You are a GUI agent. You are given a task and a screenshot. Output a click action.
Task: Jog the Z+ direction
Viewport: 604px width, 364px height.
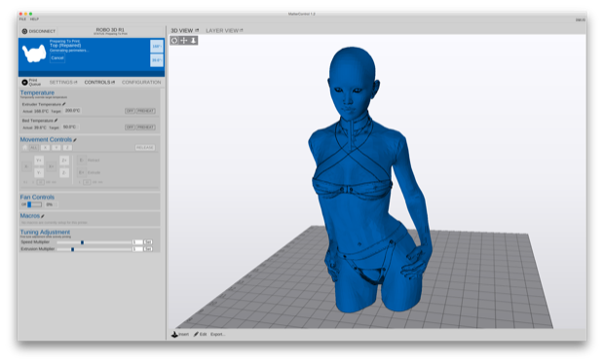point(64,161)
